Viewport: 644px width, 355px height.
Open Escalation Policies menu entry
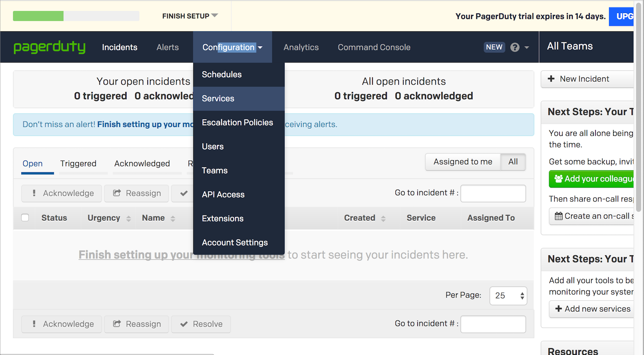pos(239,122)
